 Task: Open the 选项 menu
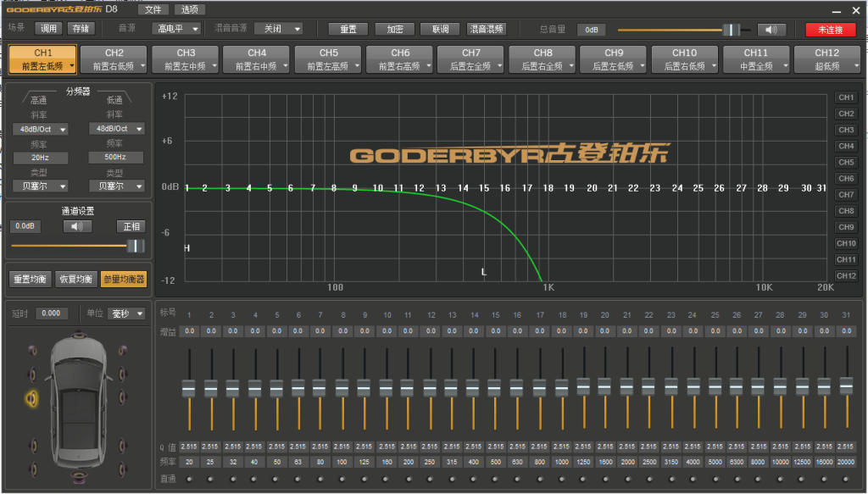click(x=190, y=9)
